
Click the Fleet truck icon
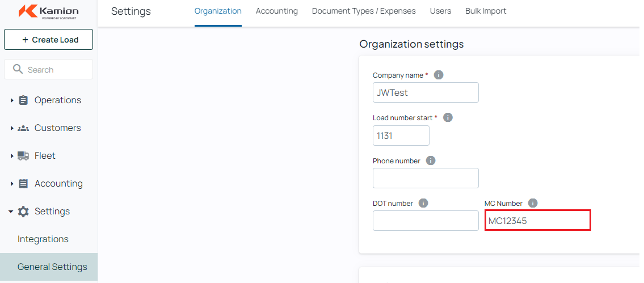[23, 155]
